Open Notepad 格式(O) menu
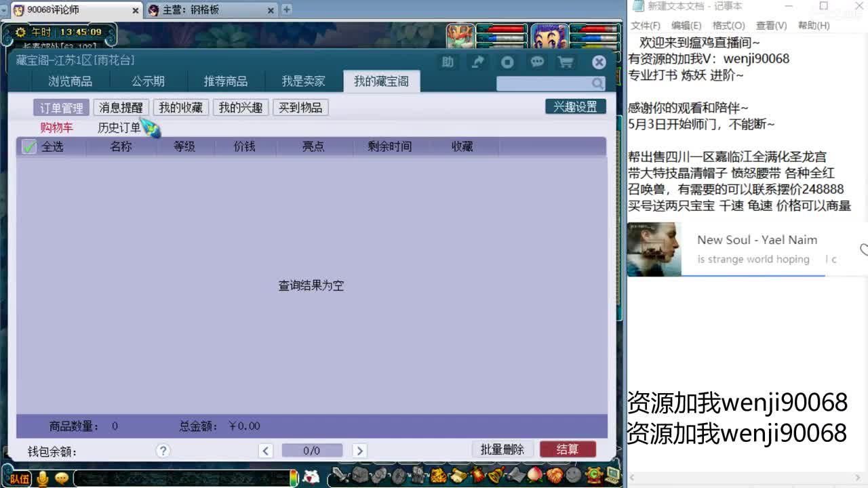 tap(729, 25)
